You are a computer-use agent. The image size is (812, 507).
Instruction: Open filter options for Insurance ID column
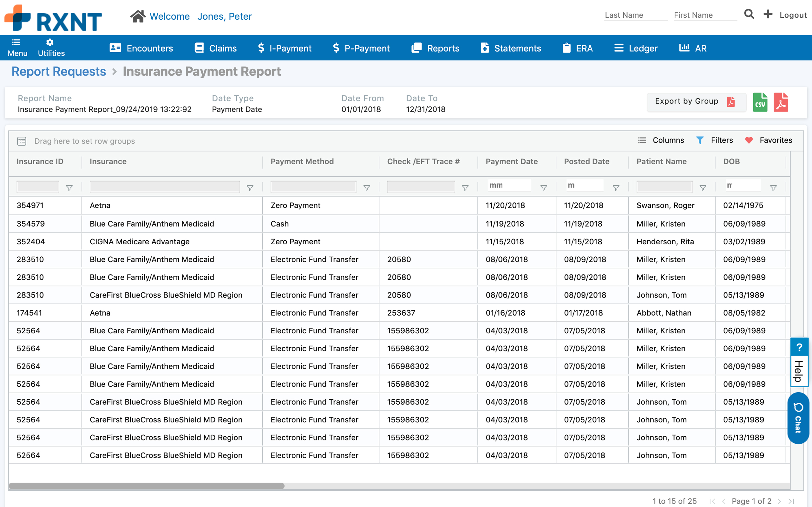[x=69, y=188]
